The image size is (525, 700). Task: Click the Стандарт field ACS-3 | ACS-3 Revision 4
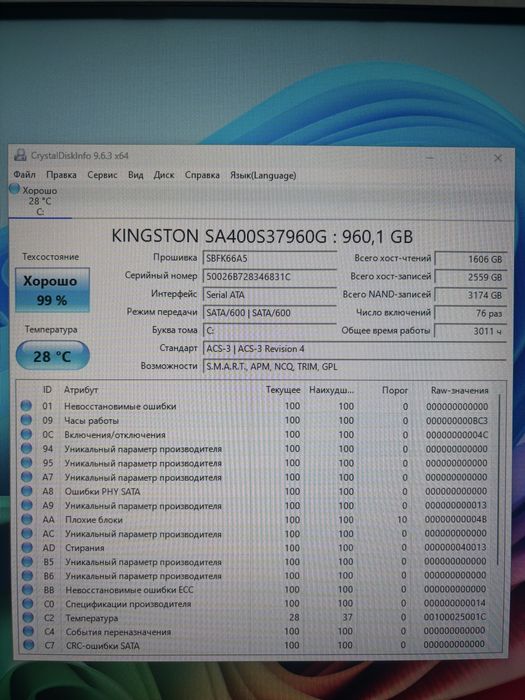click(354, 349)
